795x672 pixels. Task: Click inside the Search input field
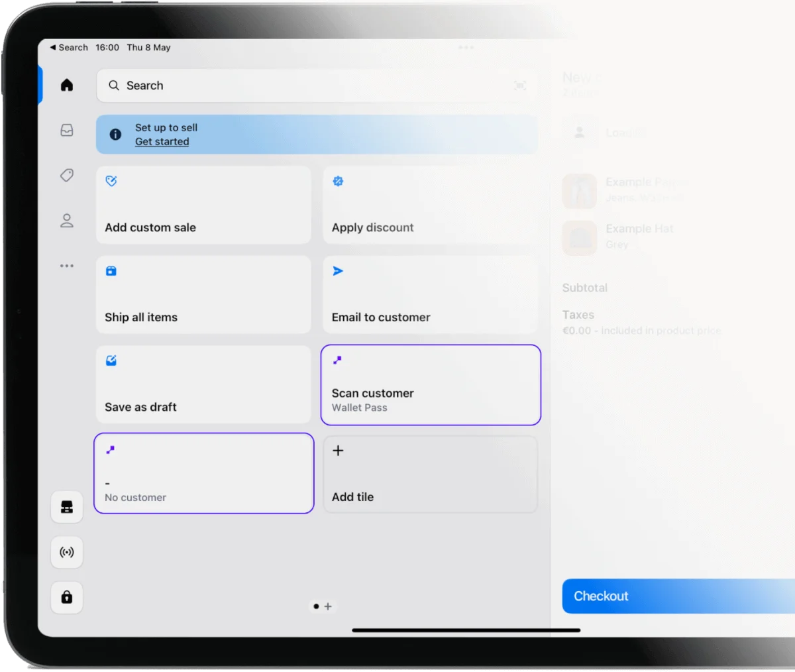tap(265, 85)
